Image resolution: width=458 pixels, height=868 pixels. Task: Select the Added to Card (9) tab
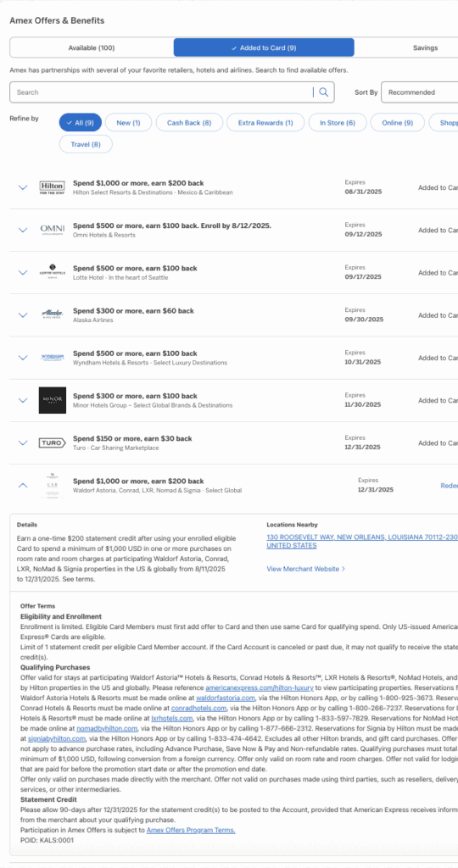(x=264, y=47)
